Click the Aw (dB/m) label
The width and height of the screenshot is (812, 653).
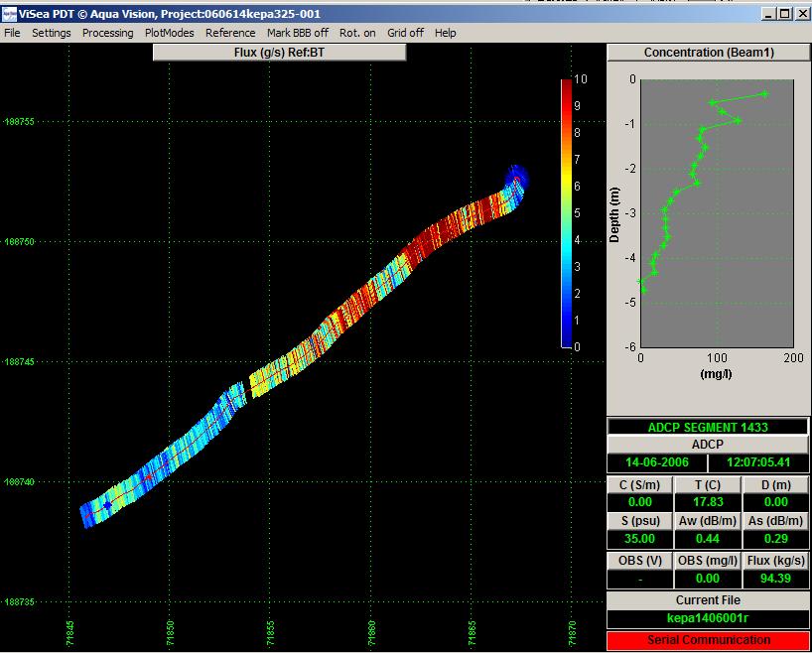tap(708, 521)
